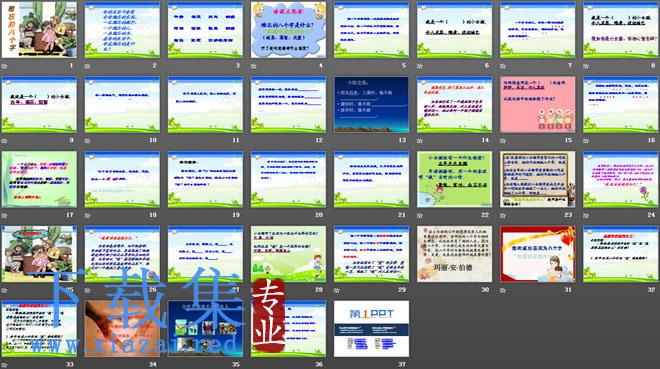Select the pink slide 15 thumbnail
Image resolution: width=660 pixels, height=369 pixels.
pyautogui.click(x=538, y=104)
